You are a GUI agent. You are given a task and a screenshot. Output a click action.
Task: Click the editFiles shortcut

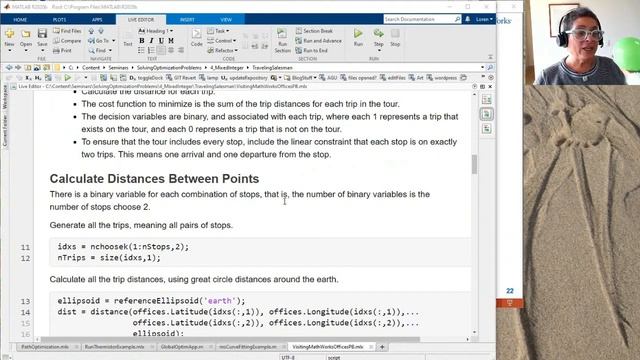[x=394, y=78]
